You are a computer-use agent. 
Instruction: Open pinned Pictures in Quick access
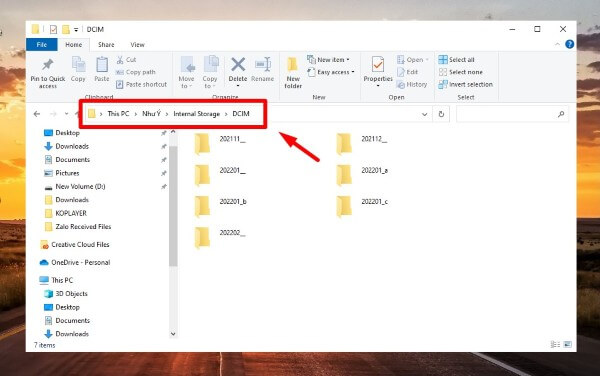click(67, 173)
